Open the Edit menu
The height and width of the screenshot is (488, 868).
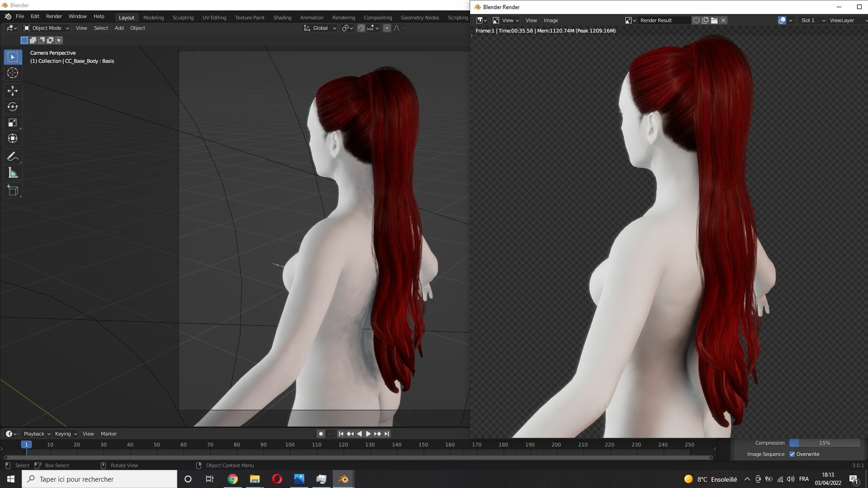[35, 16]
